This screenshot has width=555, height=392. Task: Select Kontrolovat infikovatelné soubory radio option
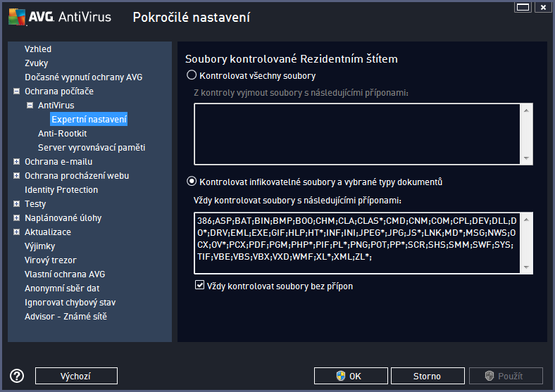pos(192,182)
